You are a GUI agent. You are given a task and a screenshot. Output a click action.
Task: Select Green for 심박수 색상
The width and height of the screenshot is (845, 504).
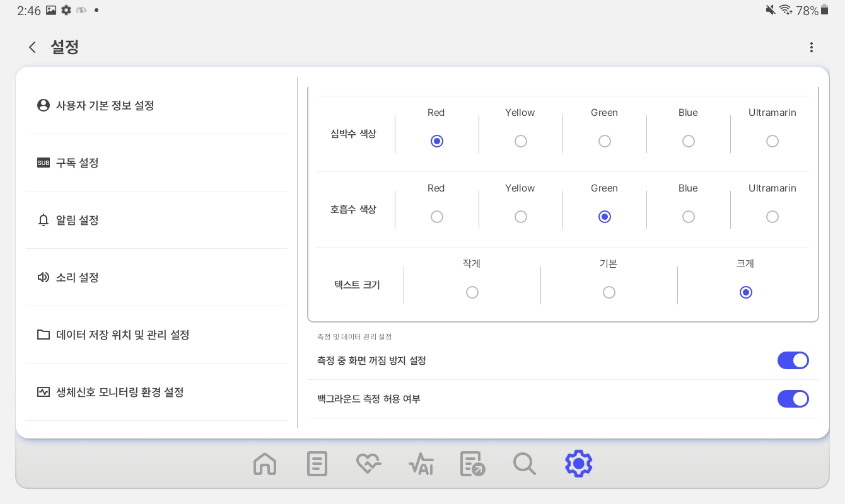point(604,141)
